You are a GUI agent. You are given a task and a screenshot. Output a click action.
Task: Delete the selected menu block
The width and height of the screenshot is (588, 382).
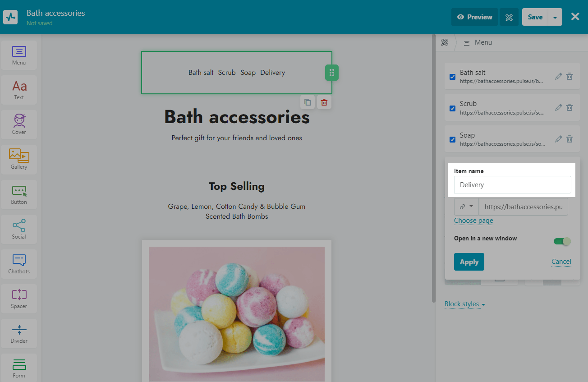click(324, 102)
